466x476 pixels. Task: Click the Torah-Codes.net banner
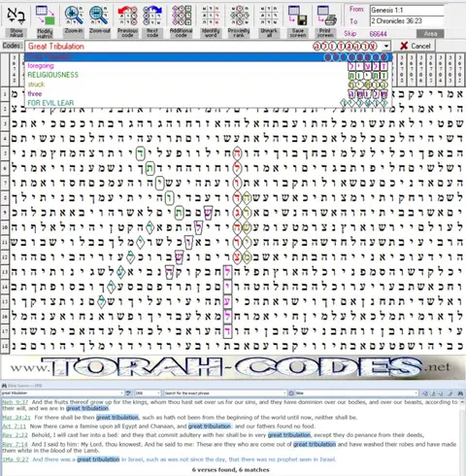point(233,367)
